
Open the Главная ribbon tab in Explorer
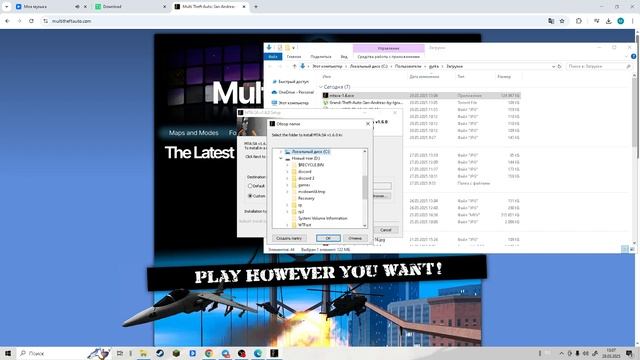click(293, 57)
